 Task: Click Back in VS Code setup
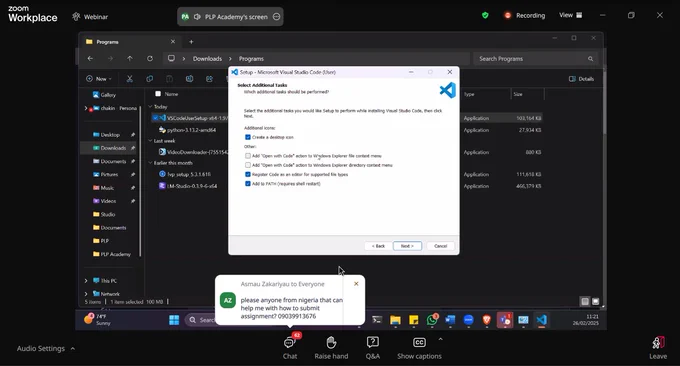pos(378,246)
